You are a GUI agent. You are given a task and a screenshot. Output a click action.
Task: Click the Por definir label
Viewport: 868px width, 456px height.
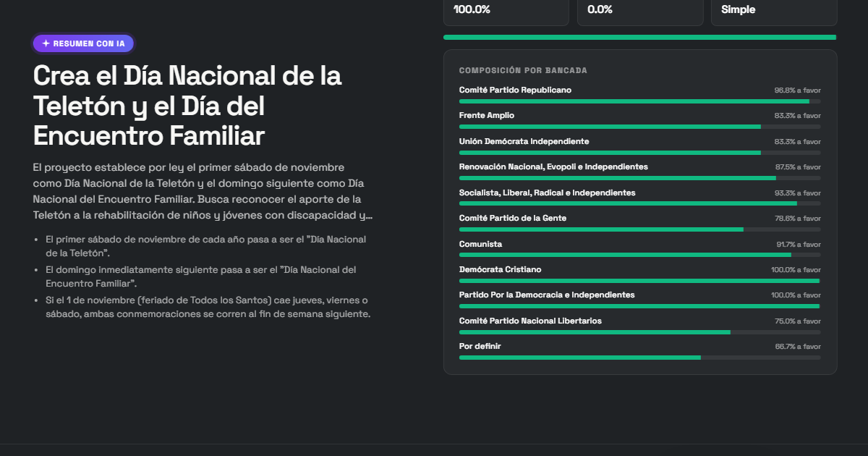tap(480, 346)
